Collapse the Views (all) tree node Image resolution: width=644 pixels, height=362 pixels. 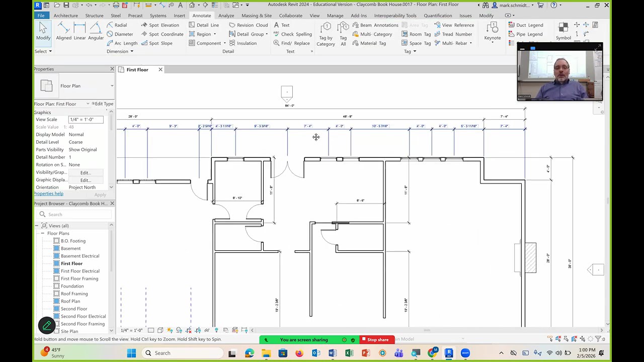coord(37,226)
